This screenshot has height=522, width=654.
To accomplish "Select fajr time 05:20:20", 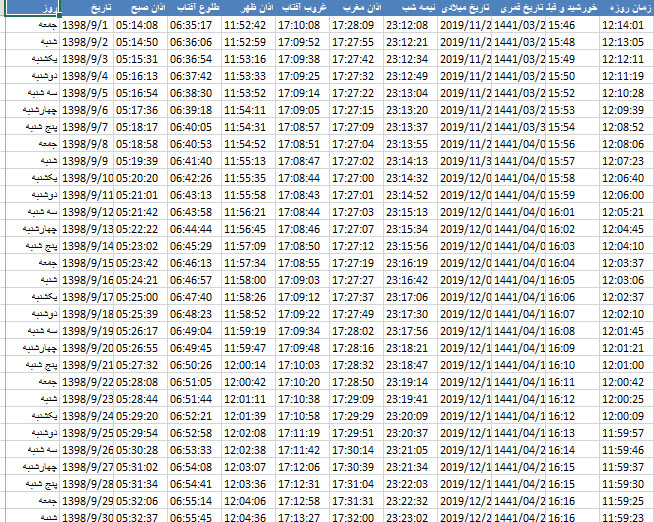I will coord(141,178).
